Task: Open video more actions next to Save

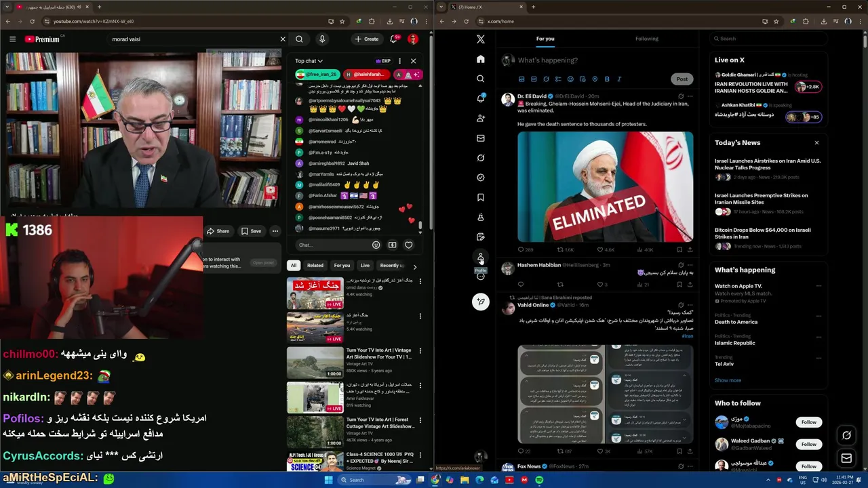Action: [x=275, y=231]
